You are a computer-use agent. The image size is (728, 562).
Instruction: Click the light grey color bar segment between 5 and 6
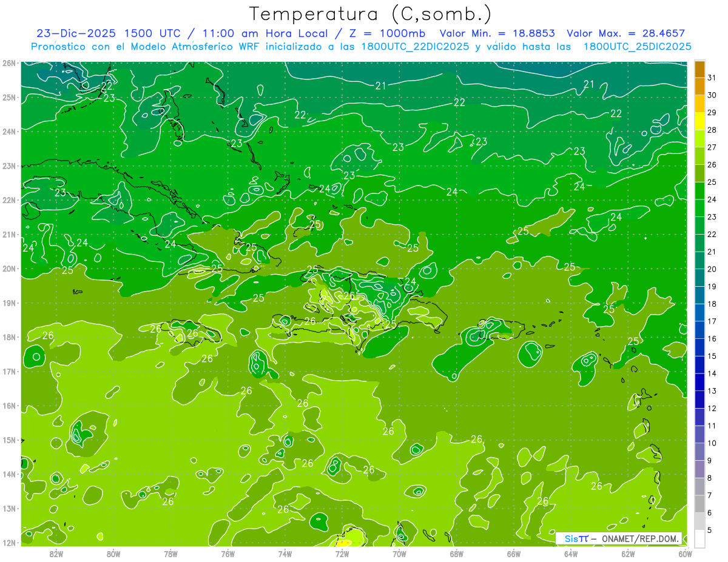pos(699,521)
